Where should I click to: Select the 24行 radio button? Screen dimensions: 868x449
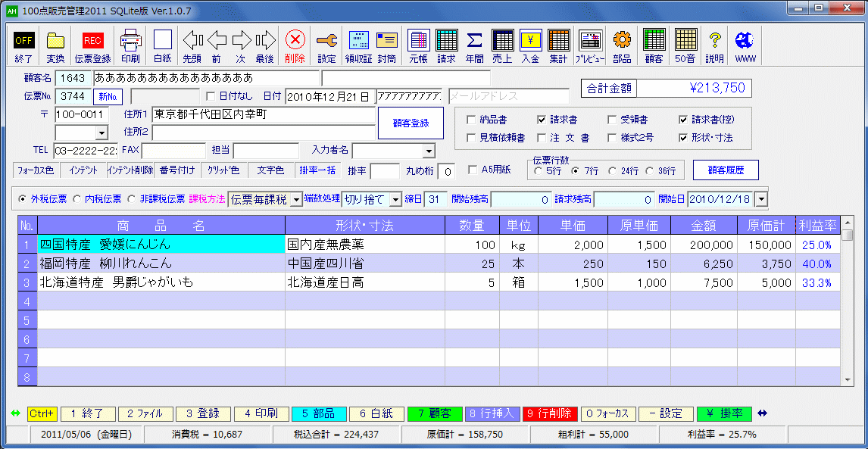(612, 171)
